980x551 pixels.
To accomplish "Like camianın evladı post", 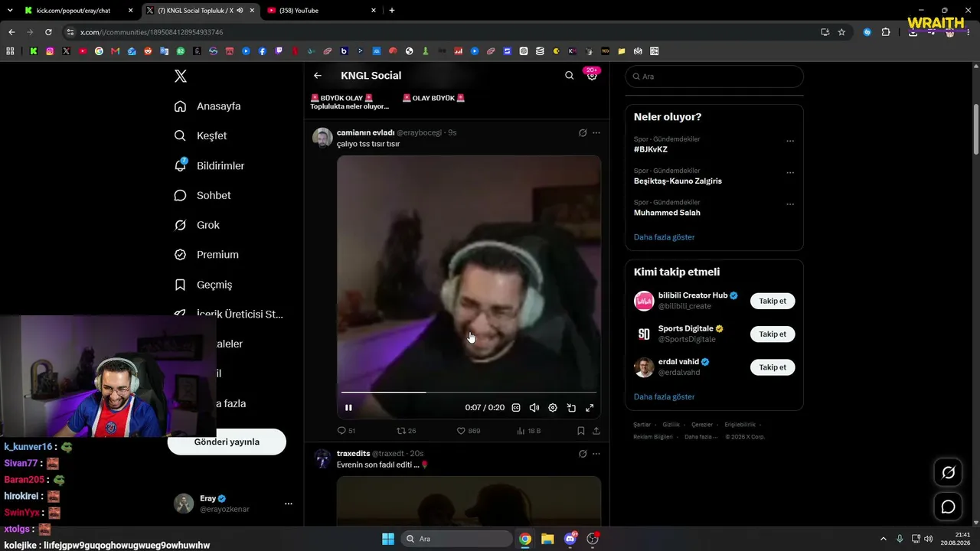I will (469, 431).
